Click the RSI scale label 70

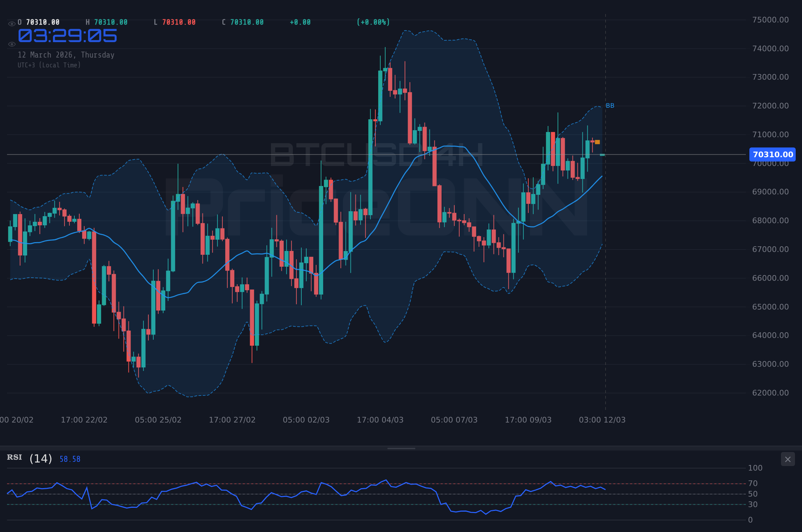pos(753,484)
